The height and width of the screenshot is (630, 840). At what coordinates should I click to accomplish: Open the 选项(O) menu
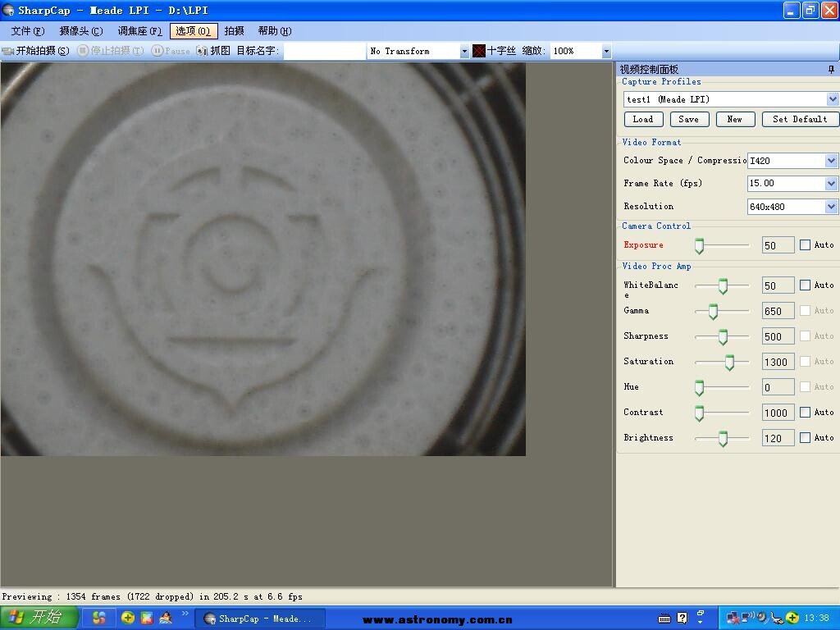(x=194, y=31)
